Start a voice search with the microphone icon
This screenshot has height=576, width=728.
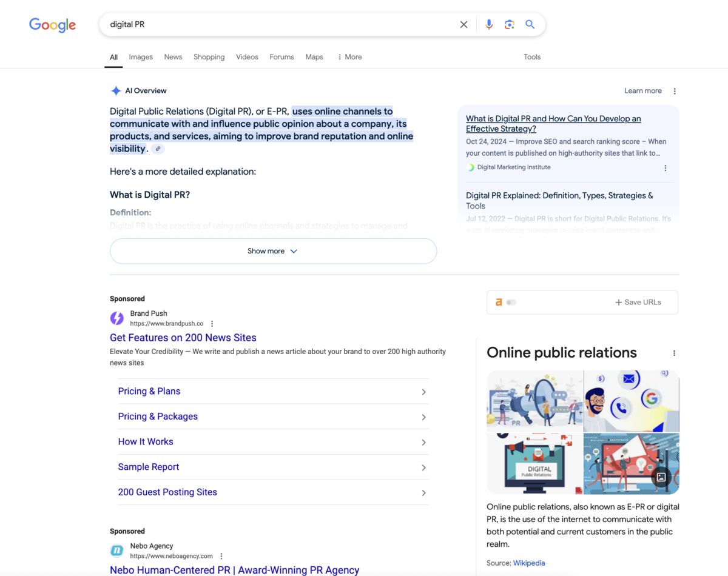[x=489, y=24]
